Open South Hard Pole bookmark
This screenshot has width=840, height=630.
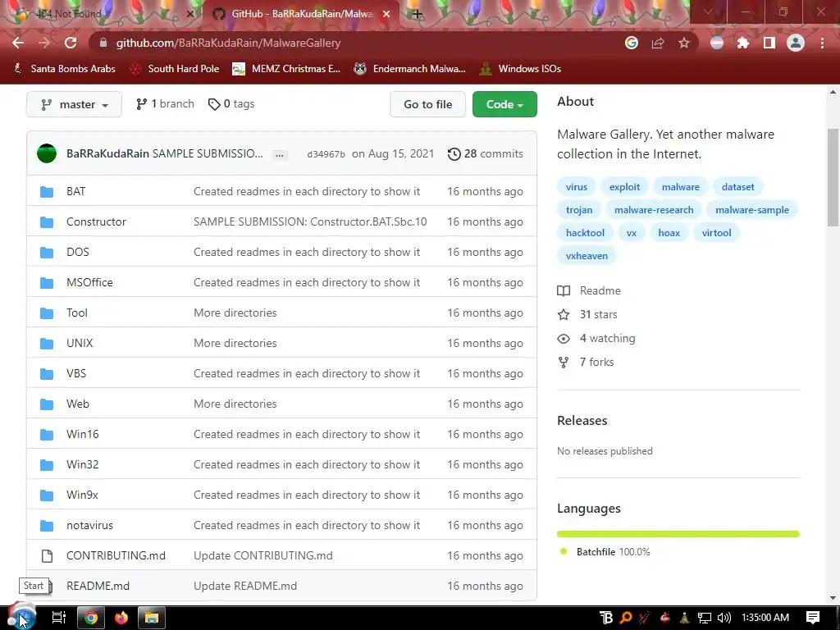[x=176, y=69]
